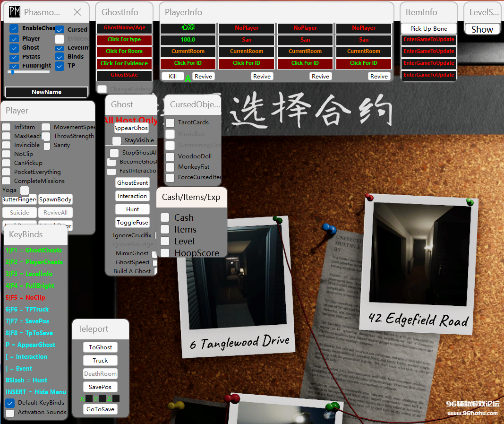Enable the NoClip player option
Image resolution: width=504 pixels, height=424 pixels.
tap(6, 154)
